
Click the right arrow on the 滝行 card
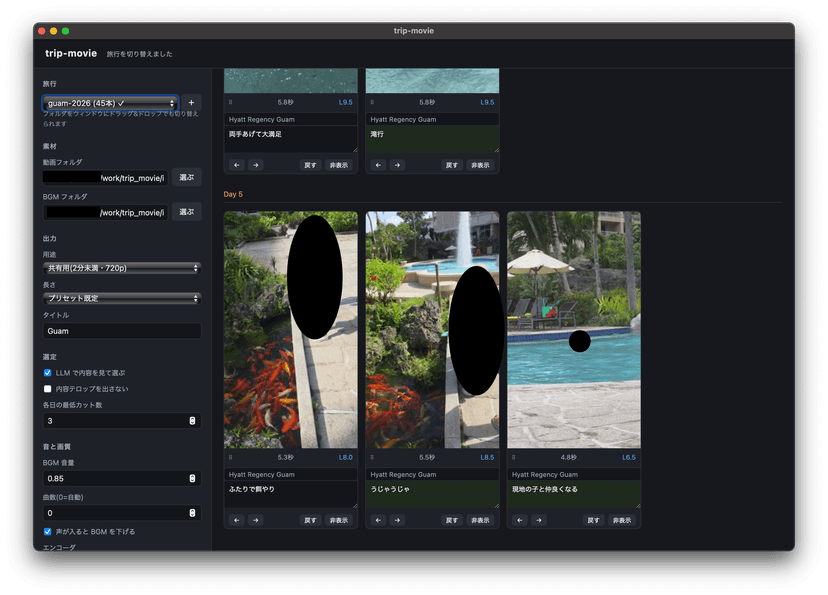(x=397, y=165)
